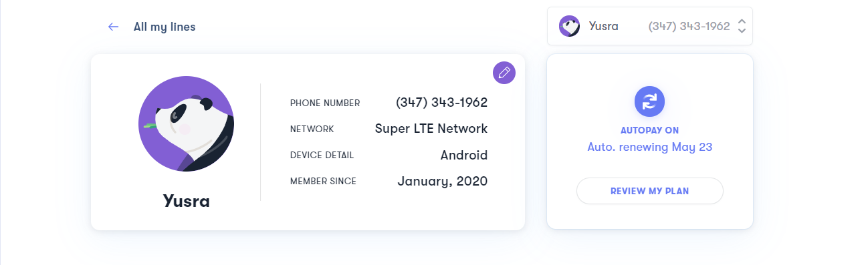Click the DEVICE DETAIL label

(322, 156)
